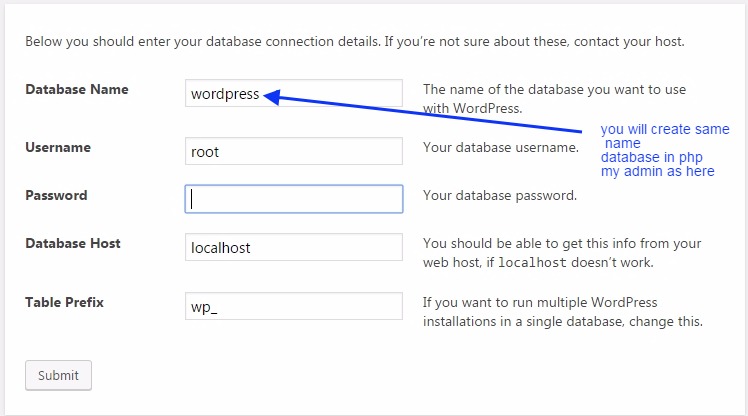This screenshot has height=416, width=748.
Task: Click into the empty Password field
Action: click(294, 199)
